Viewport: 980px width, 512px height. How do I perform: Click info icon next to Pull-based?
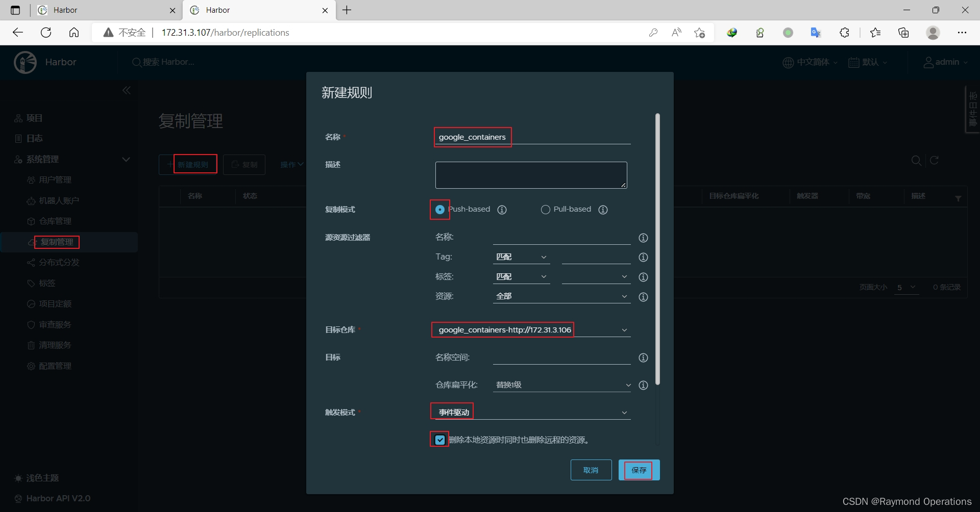pyautogui.click(x=603, y=210)
